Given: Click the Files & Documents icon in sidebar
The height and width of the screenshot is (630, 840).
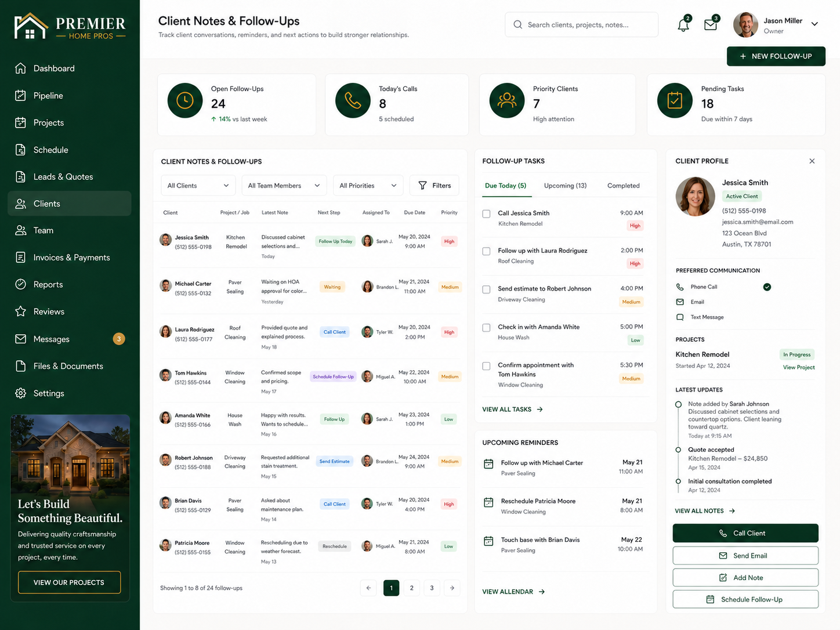Looking at the screenshot, I should pos(21,366).
